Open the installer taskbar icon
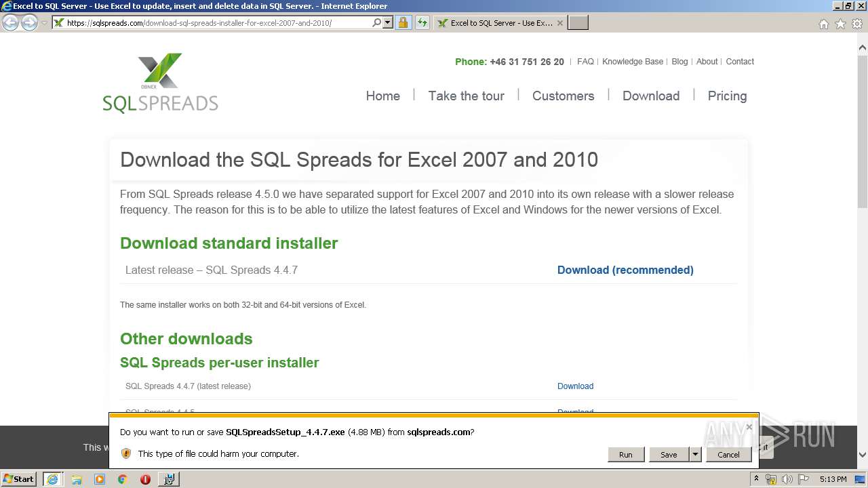 [x=168, y=479]
